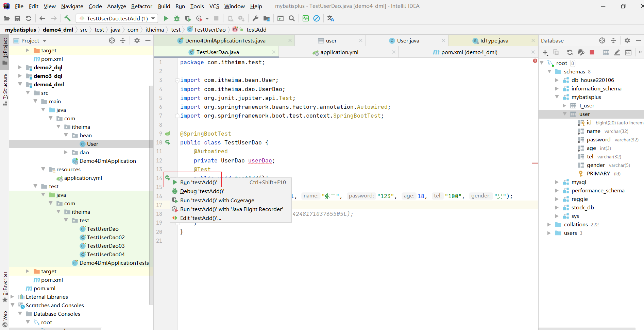644x330 pixels.
Task: Expand the mysql schema in Database tree
Action: [557, 182]
